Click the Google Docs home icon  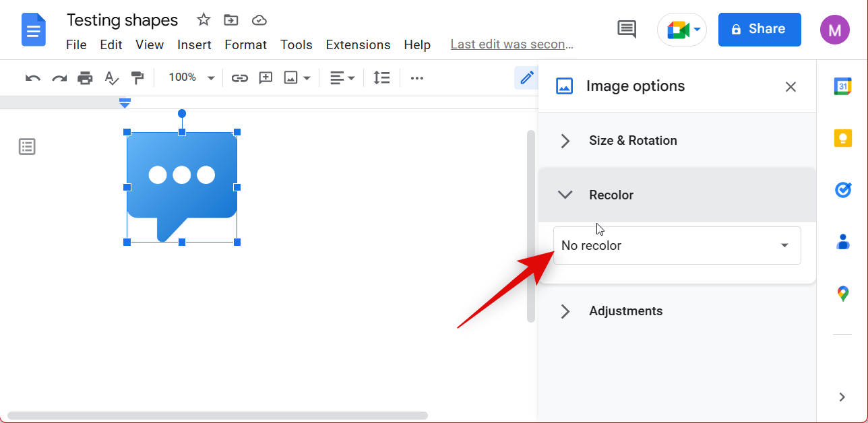tap(34, 30)
